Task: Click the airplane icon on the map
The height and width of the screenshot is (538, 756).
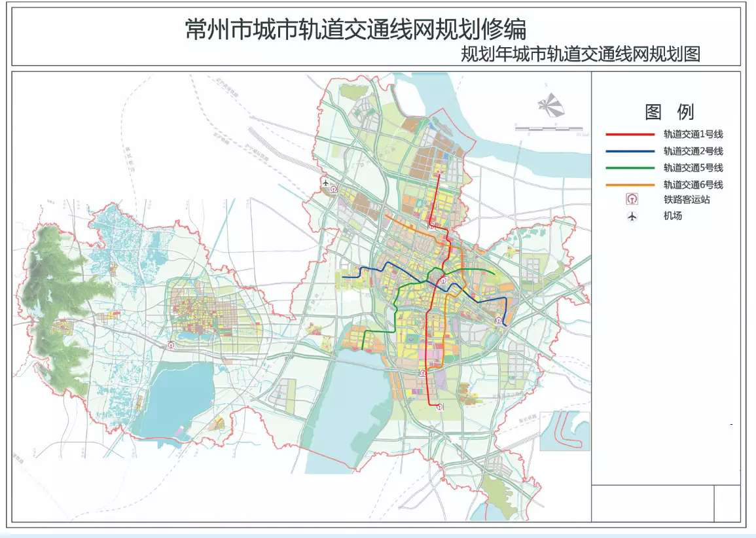Action: click(x=326, y=183)
